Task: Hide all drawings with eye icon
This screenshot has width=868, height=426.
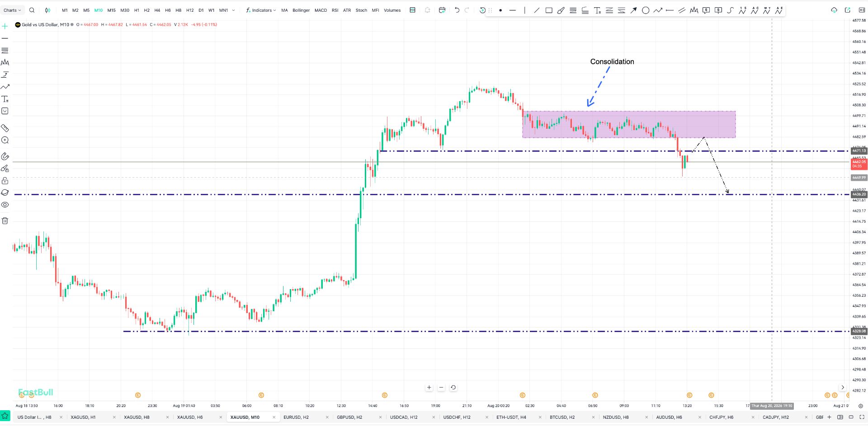Action: (5, 205)
